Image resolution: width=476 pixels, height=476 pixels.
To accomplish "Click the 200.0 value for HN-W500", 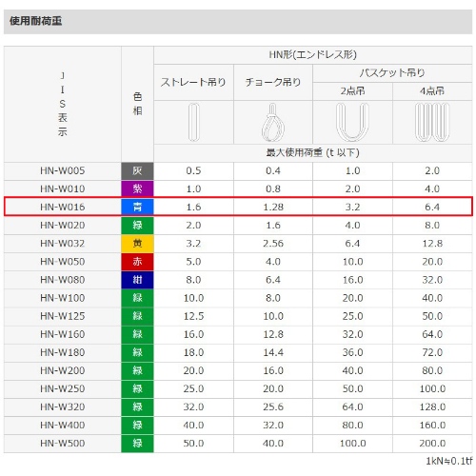I will pos(432,443).
